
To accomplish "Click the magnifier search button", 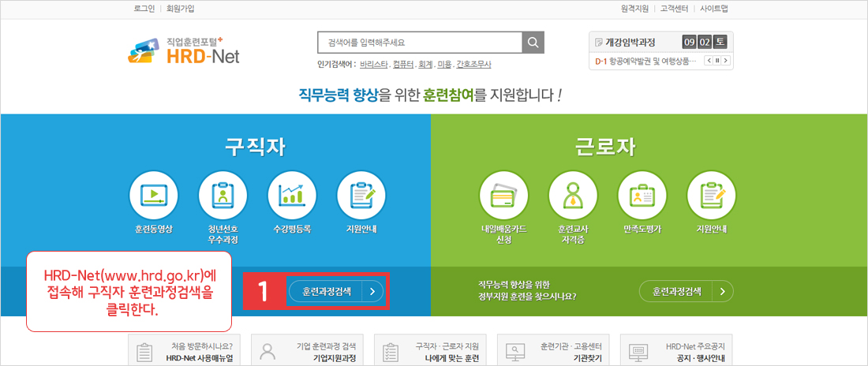I will (x=533, y=43).
